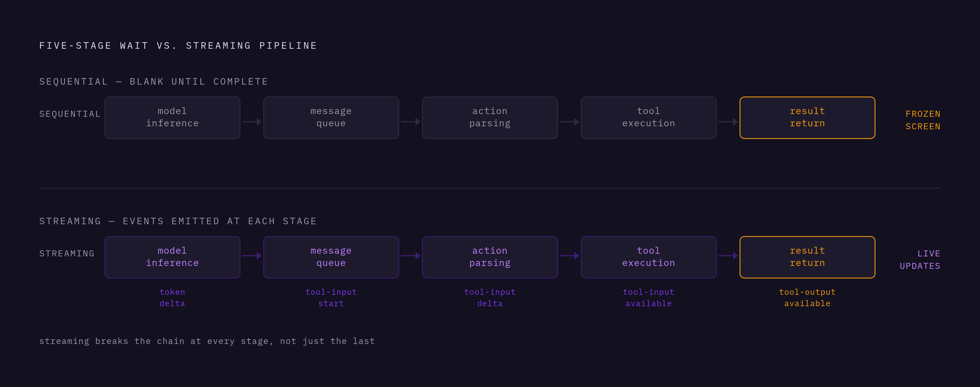Screen dimensions: 980x387
Task: Click the footer caption about streaming breaks
Action: pyautogui.click(x=207, y=341)
